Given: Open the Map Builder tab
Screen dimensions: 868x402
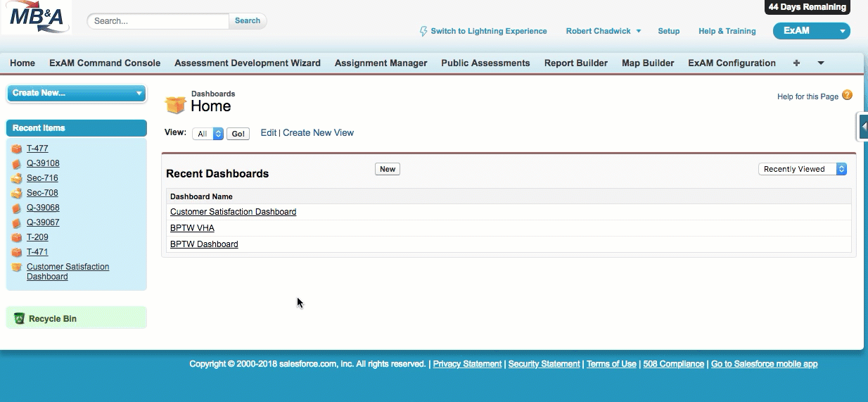Looking at the screenshot, I should click(x=648, y=63).
